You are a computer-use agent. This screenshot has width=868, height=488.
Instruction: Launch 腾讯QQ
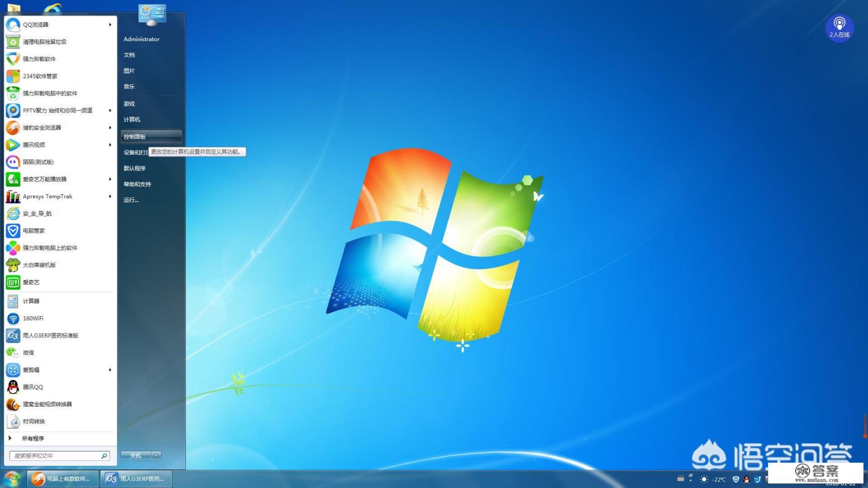click(60, 387)
